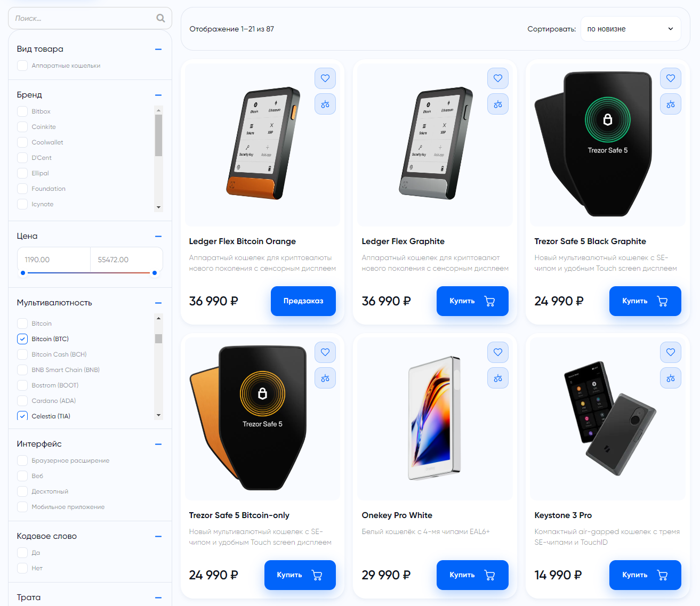The height and width of the screenshot is (606, 700).
Task: Add Keystone 3 Pro to comparison
Action: (x=671, y=378)
